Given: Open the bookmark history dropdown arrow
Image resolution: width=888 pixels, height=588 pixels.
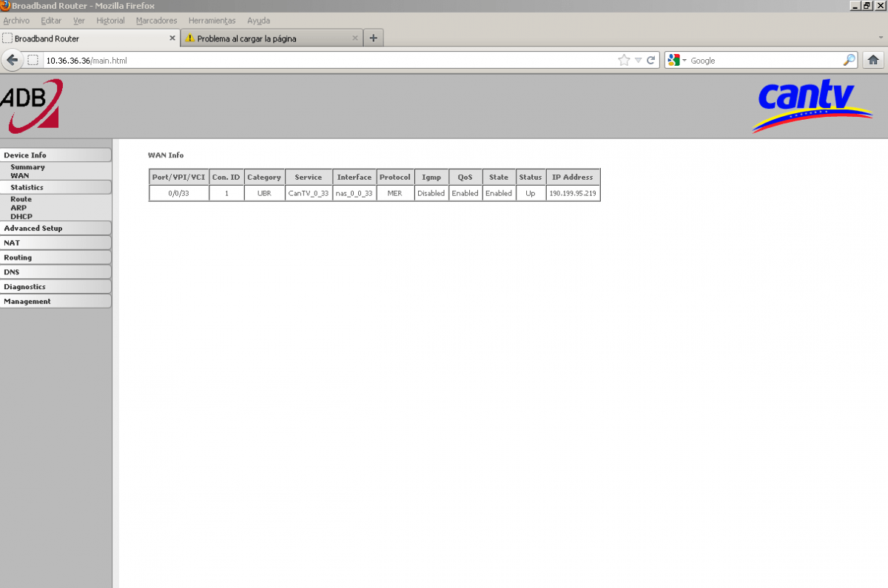Looking at the screenshot, I should (x=638, y=61).
